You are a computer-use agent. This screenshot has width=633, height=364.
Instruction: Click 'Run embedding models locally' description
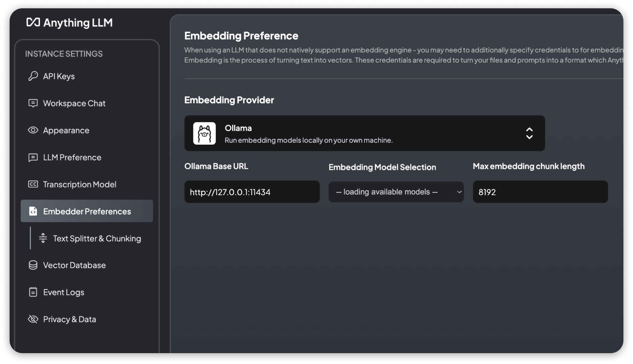tap(309, 140)
